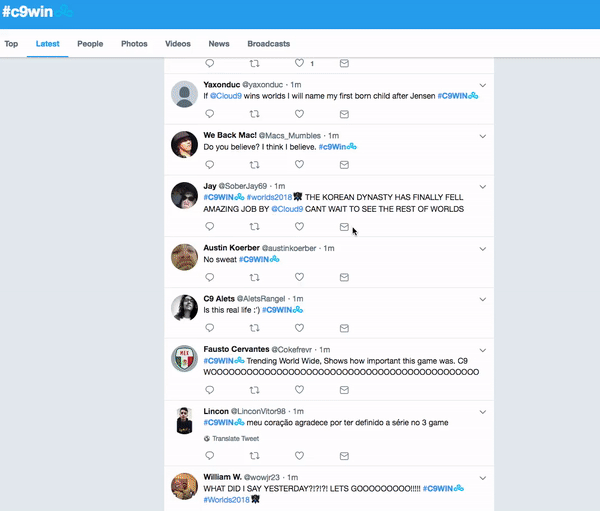
Task: Like Austin Koerber's tweet
Action: tap(299, 277)
